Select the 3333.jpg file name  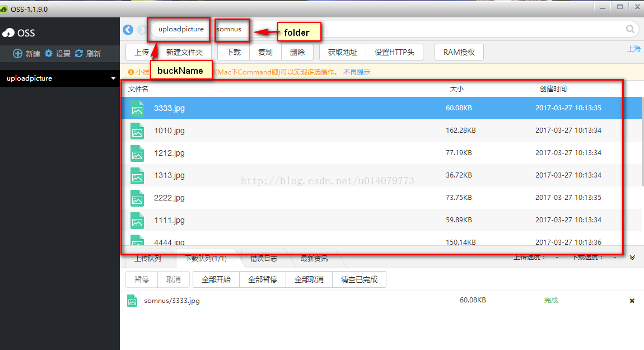pos(169,108)
